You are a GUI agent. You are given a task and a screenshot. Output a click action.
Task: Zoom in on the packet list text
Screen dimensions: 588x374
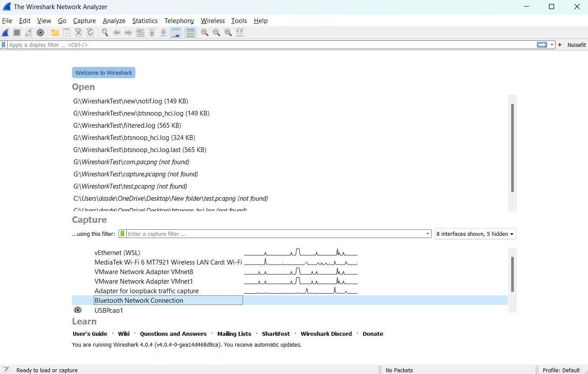coord(205,32)
